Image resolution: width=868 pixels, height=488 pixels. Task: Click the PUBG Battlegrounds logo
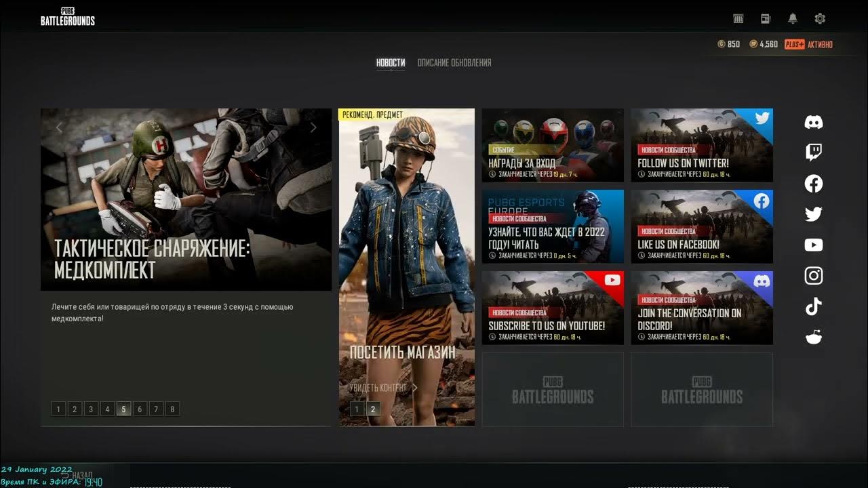(x=68, y=17)
